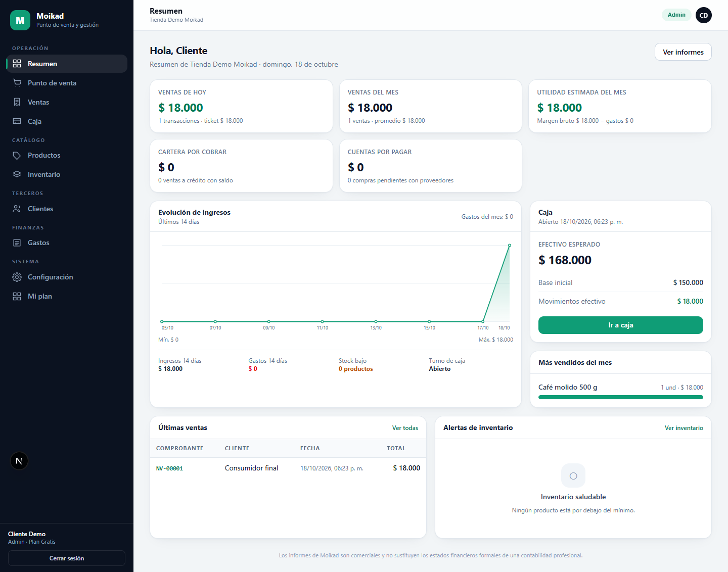Viewport: 728px width, 572px height.
Task: Click the Stock bajo 0 productos value
Action: click(x=356, y=369)
